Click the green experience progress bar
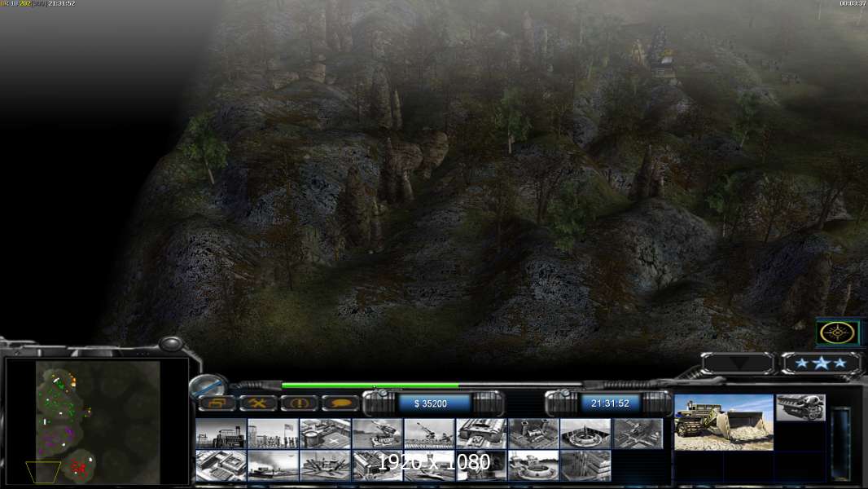Image resolution: width=868 pixels, height=489 pixels. click(x=370, y=385)
